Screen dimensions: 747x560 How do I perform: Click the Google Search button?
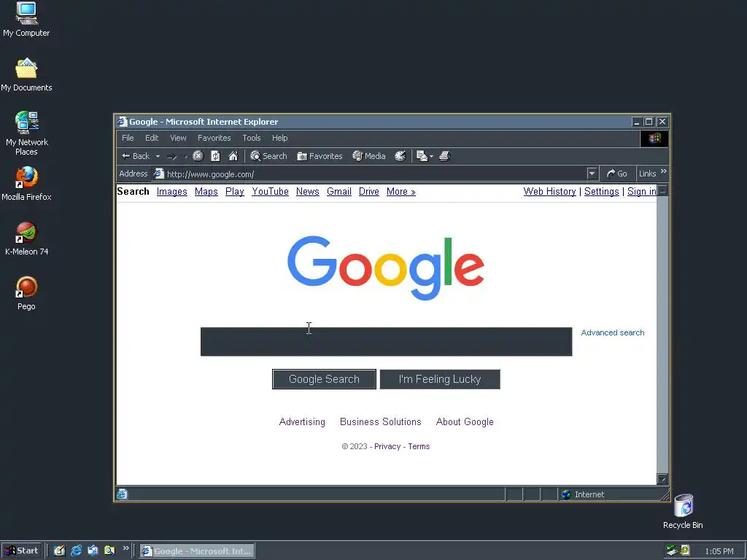324,379
